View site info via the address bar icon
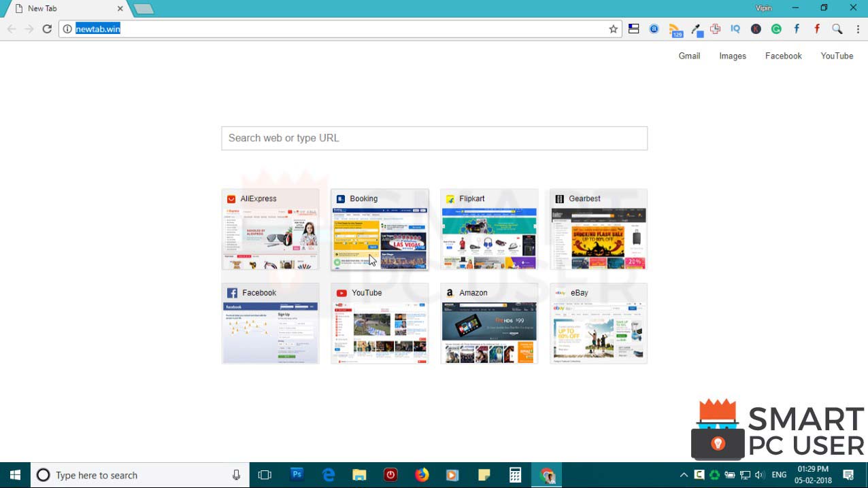The height and width of the screenshot is (488, 868). point(67,29)
